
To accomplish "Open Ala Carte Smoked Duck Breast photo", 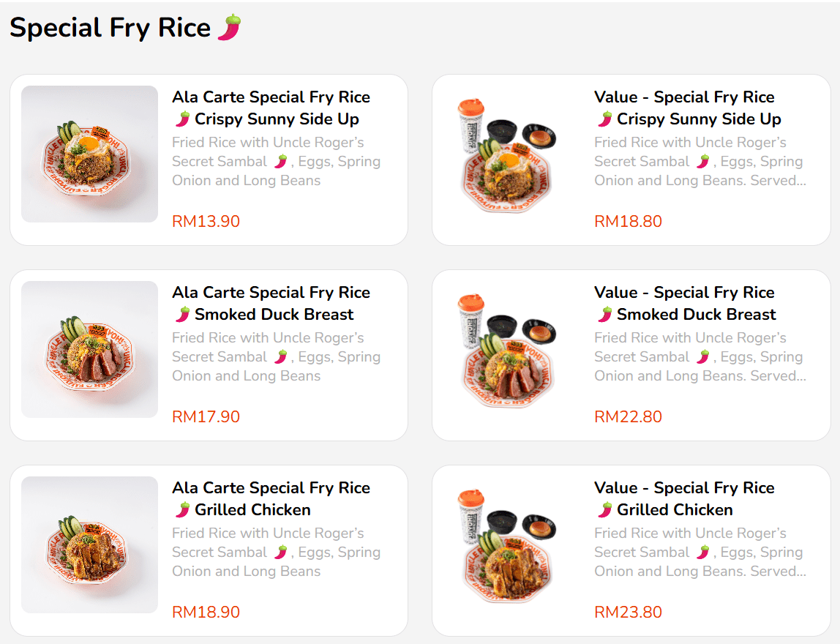I will point(89,349).
